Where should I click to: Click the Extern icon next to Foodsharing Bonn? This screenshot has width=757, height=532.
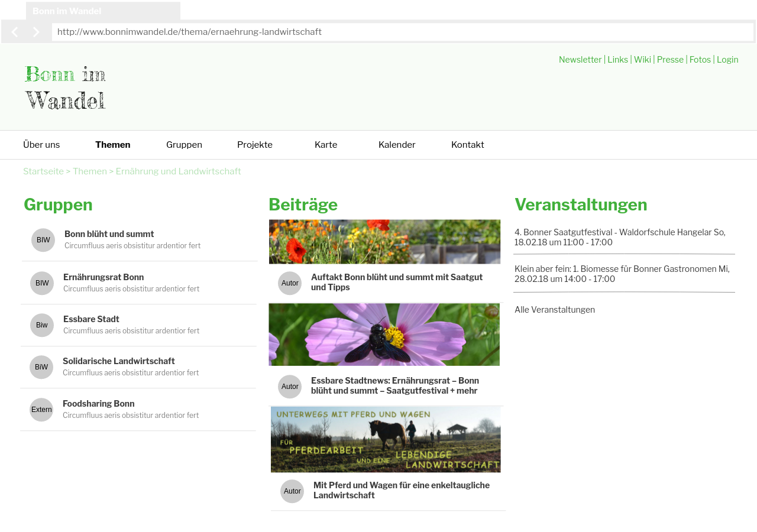[42, 409]
